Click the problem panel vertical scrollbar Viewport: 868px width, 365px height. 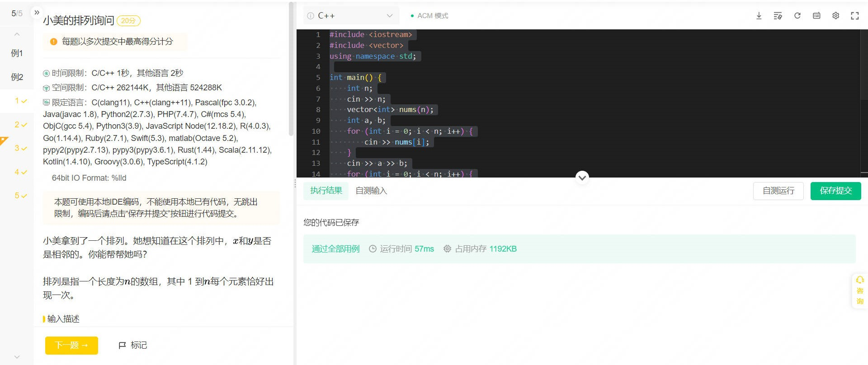(291, 70)
